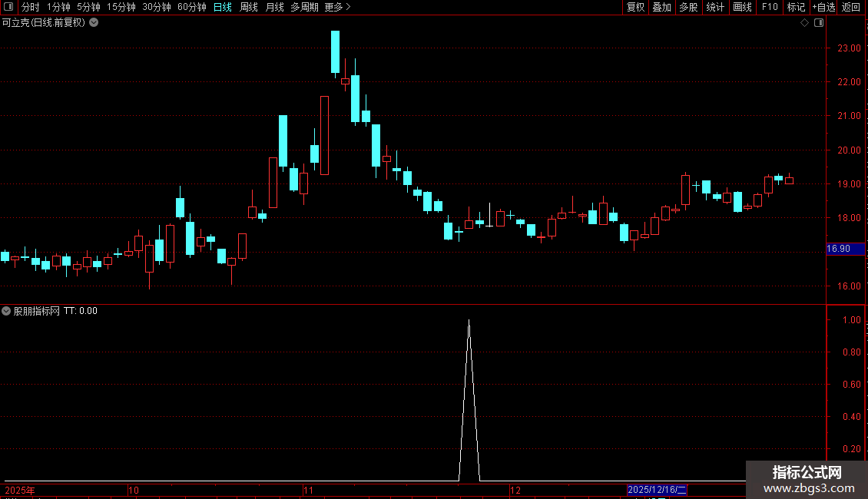Viewport: 868px width, 499px height.
Task: Click the 2025年 label on time axis
Action: [20, 490]
